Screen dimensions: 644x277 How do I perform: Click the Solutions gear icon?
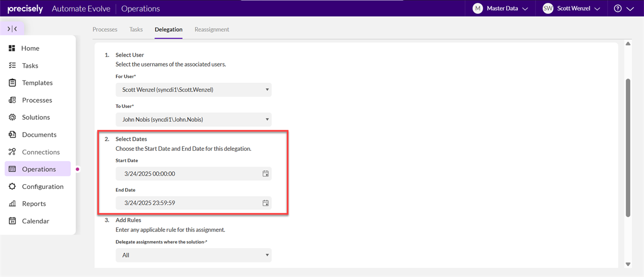[x=12, y=117]
